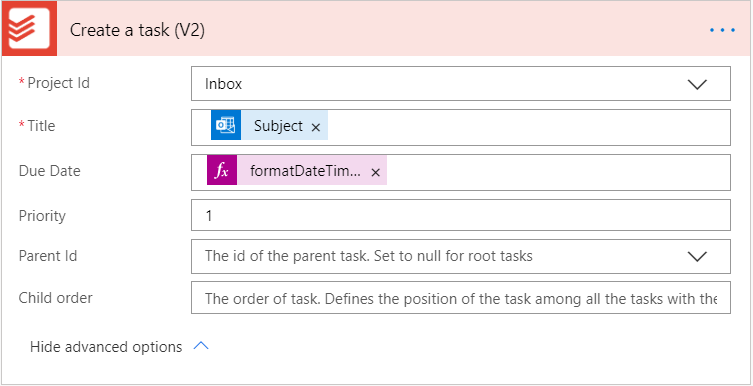753x386 pixels.
Task: Open the three-dots action menu
Action: click(x=722, y=30)
